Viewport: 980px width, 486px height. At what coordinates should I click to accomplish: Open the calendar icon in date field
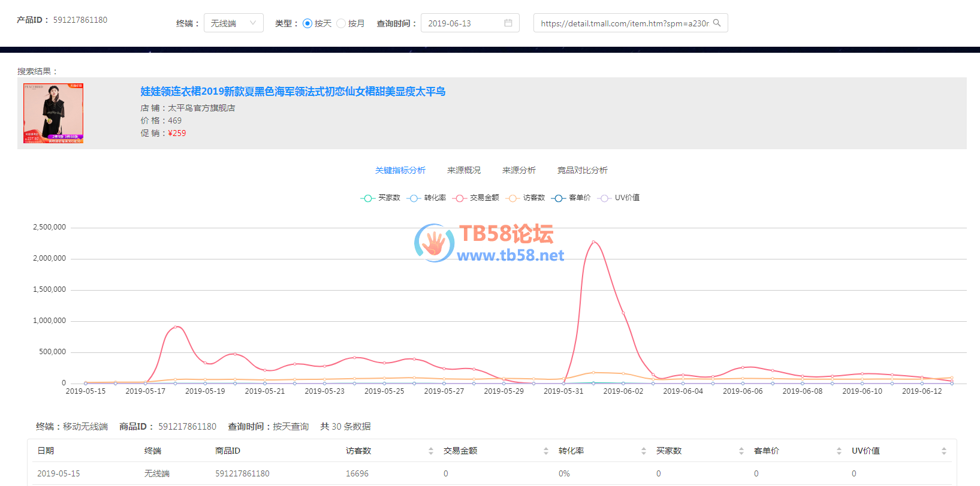click(508, 23)
